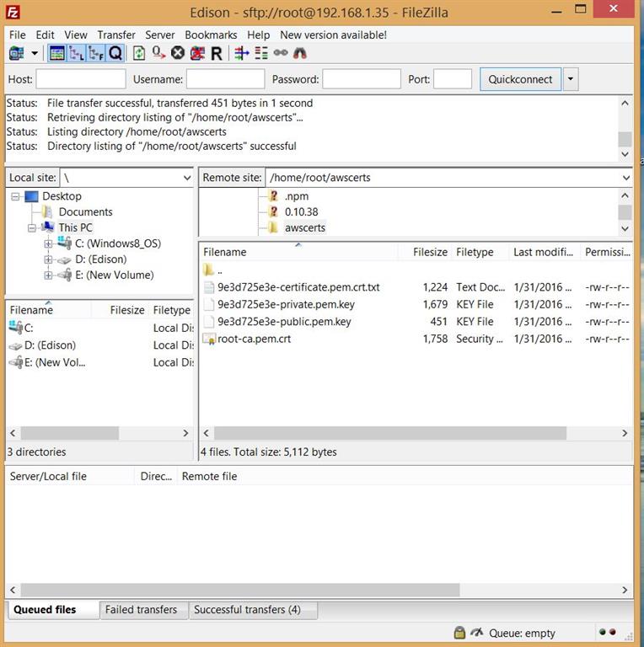Open the File menu

click(18, 35)
